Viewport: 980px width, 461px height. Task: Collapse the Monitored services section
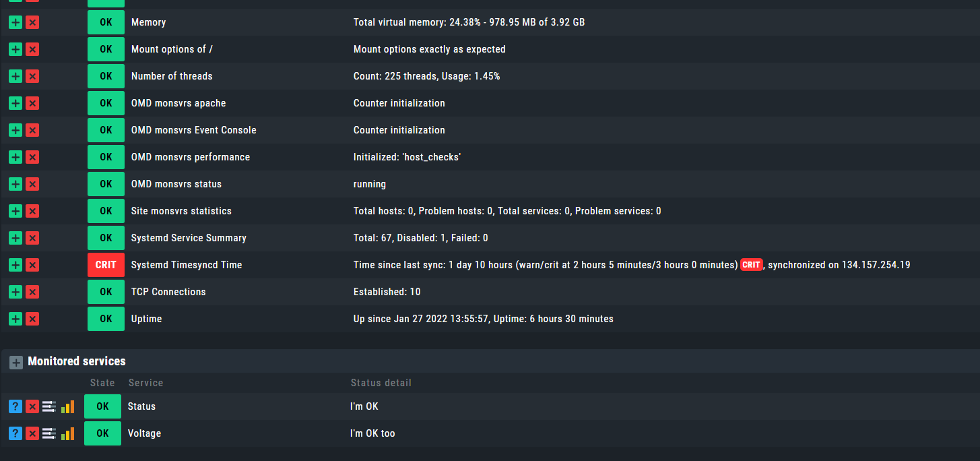[16, 362]
